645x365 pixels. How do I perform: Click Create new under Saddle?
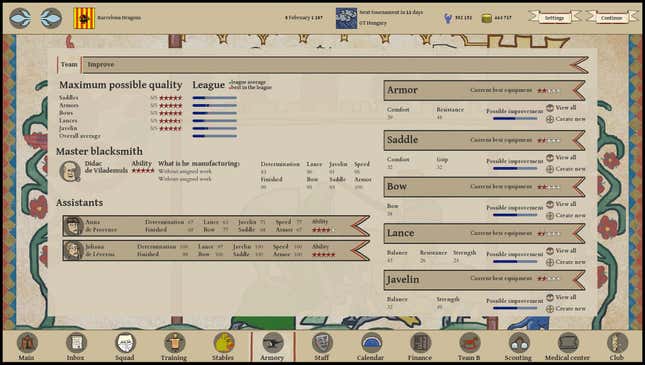click(x=566, y=169)
